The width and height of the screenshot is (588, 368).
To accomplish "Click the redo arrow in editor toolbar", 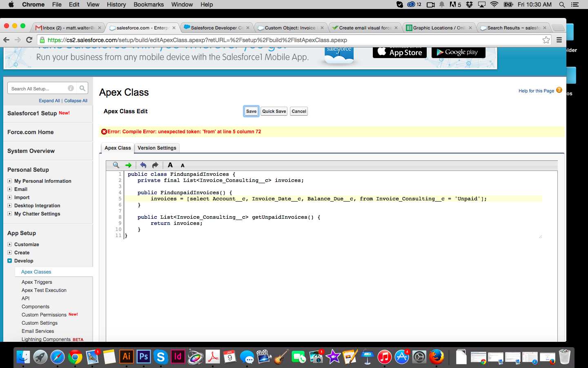I will pyautogui.click(x=155, y=165).
